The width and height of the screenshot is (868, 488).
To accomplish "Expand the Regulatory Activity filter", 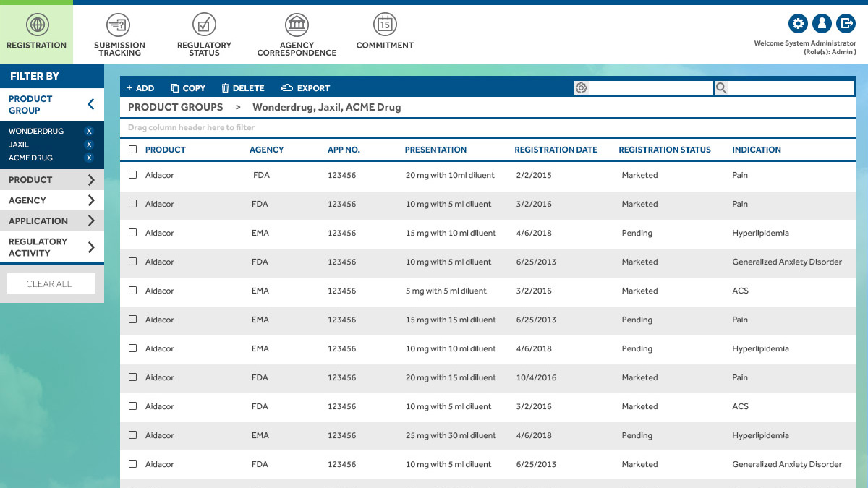I will tap(91, 247).
